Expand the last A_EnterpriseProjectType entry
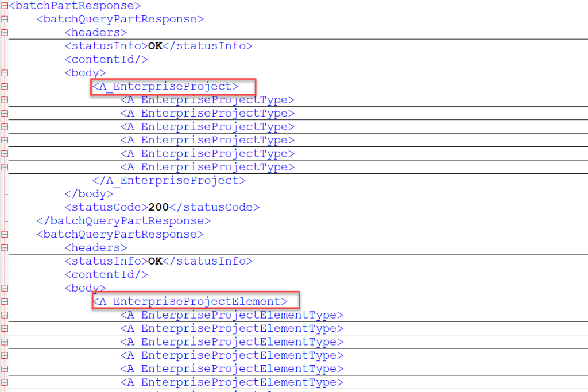 tap(5, 167)
